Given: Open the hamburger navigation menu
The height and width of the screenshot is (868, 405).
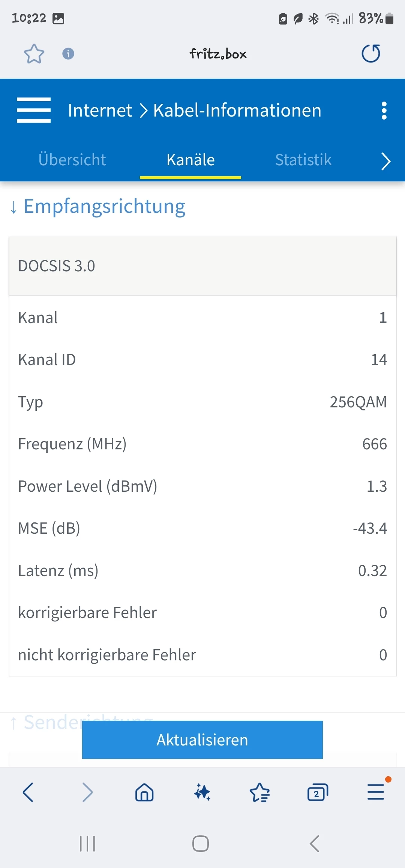Looking at the screenshot, I should point(34,110).
